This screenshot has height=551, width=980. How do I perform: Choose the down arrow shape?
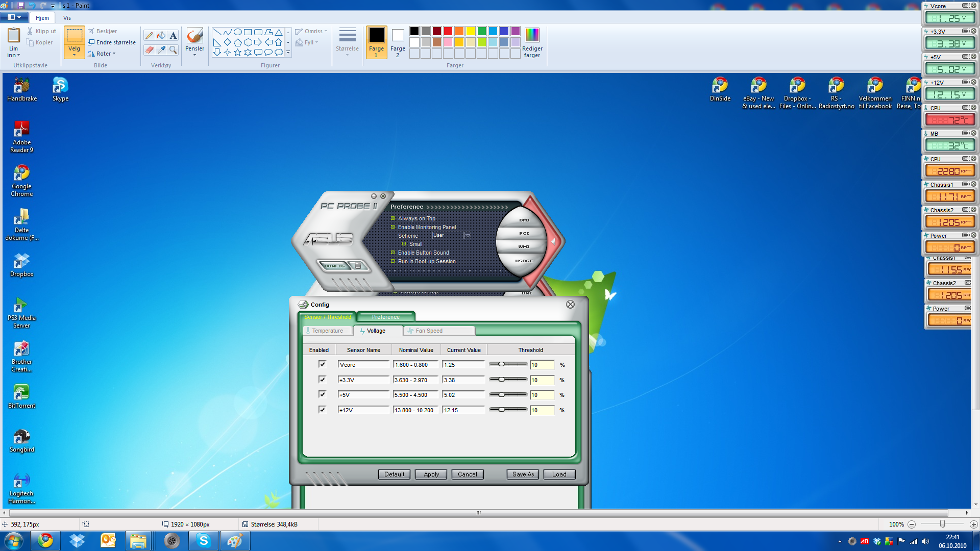217,52
